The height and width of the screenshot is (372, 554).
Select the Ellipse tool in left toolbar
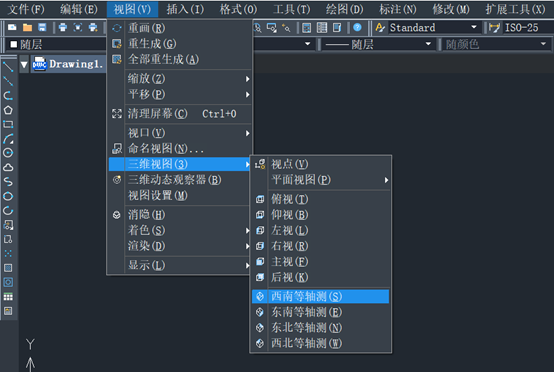pyautogui.click(x=8, y=196)
